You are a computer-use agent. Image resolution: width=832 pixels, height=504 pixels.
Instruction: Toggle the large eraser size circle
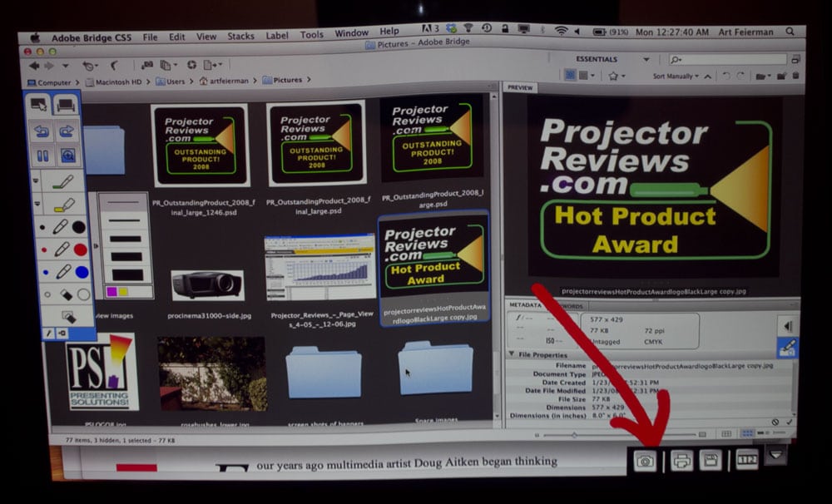point(83,294)
